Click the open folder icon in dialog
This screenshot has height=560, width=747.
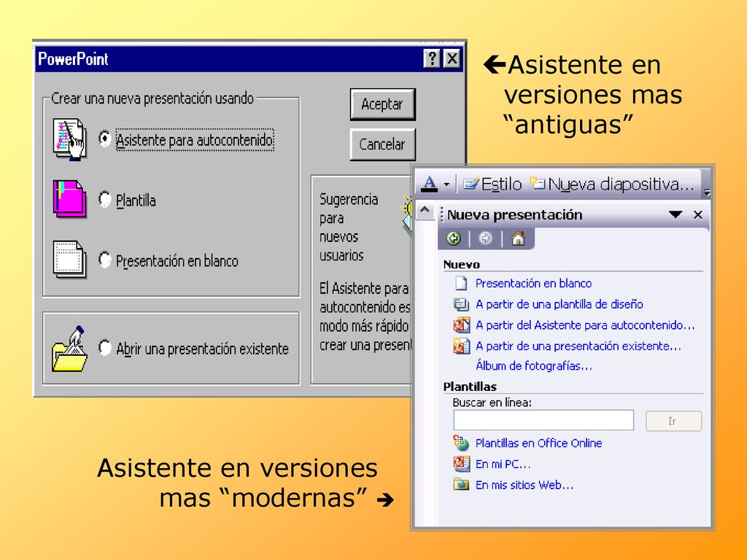coord(69,349)
